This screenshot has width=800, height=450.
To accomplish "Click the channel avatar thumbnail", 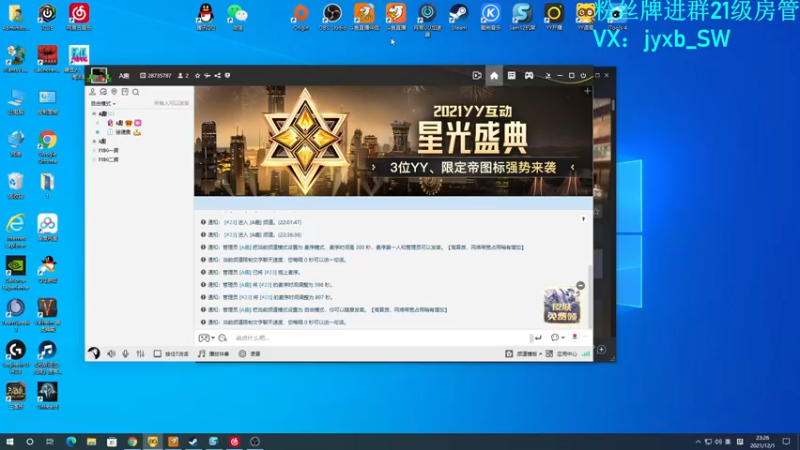I will (98, 76).
